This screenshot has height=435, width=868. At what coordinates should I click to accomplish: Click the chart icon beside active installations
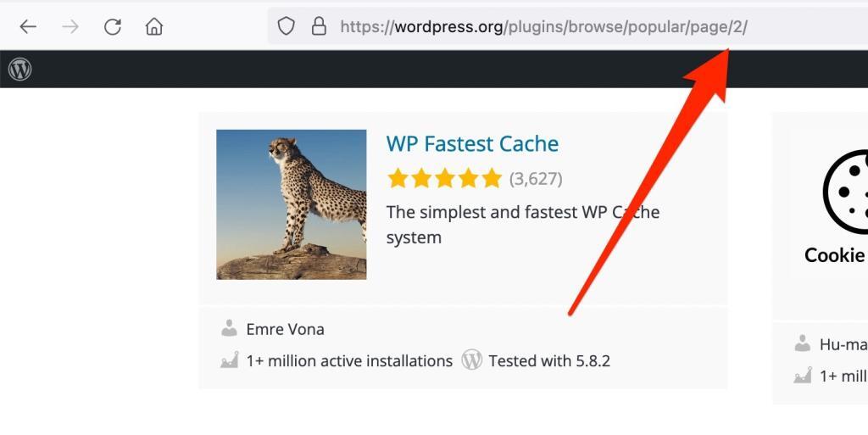[x=229, y=360]
